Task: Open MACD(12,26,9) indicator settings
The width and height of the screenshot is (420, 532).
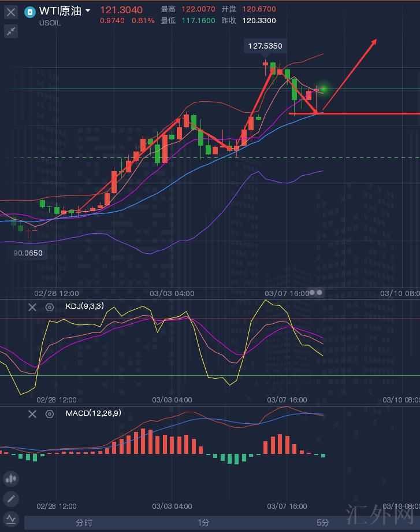Action: (50, 414)
